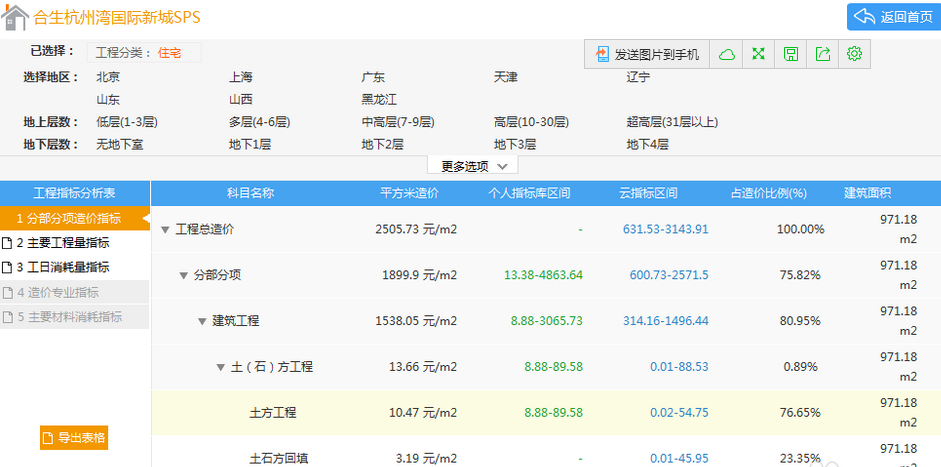Click the fullscreen expand arrows icon

[x=759, y=54]
